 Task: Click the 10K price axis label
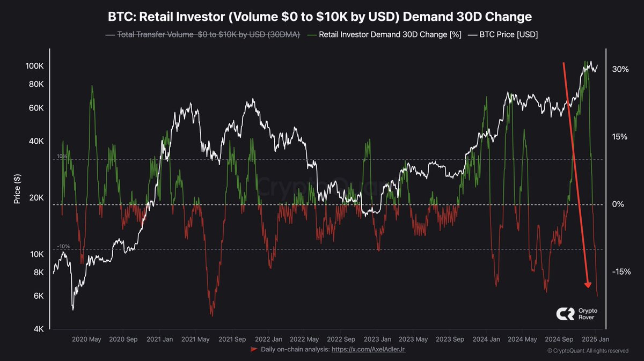pyautogui.click(x=35, y=254)
